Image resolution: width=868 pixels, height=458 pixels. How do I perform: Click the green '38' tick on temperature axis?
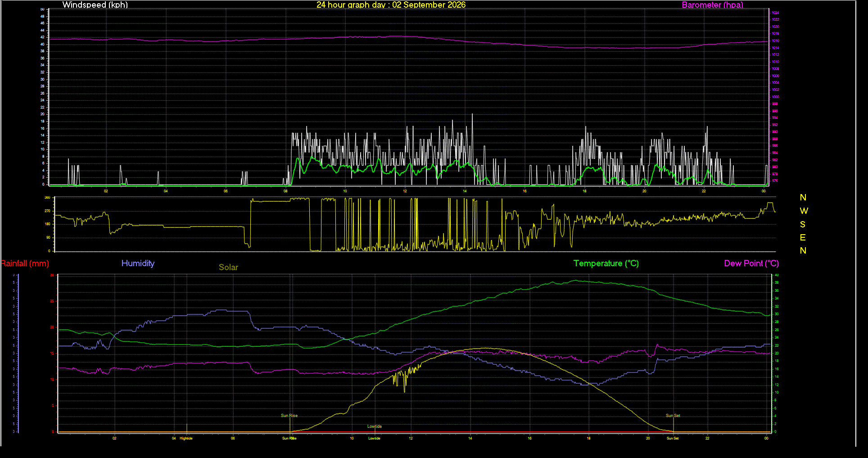pos(777,283)
